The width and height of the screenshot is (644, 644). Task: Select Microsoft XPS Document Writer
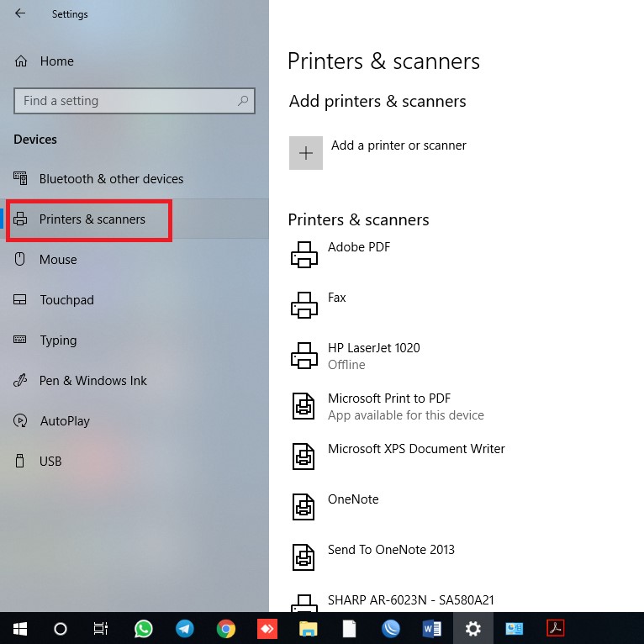click(416, 448)
